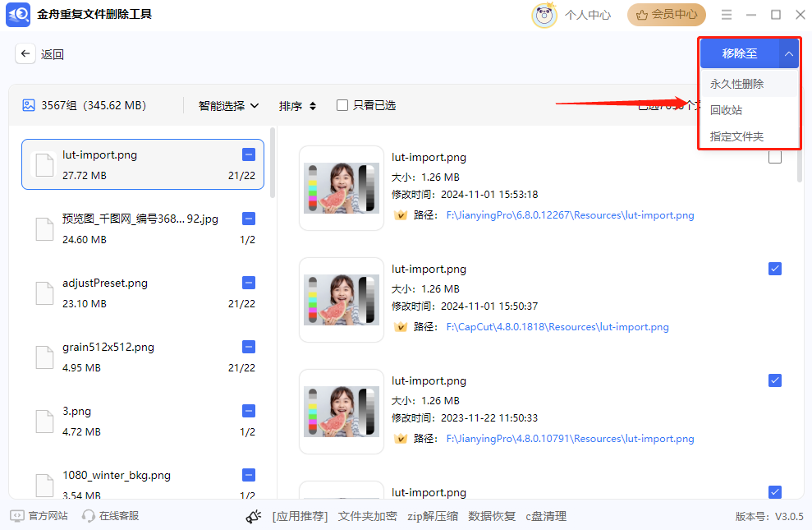Open the hamburger menu at top right
This screenshot has height=530, width=812.
tap(727, 14)
